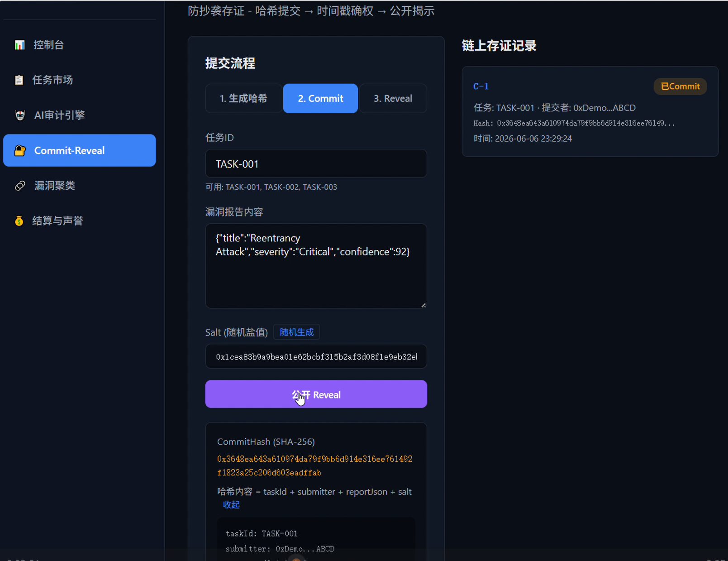728x561 pixels.
Task: Click the Salt (随机盐值) label
Action: tap(237, 332)
